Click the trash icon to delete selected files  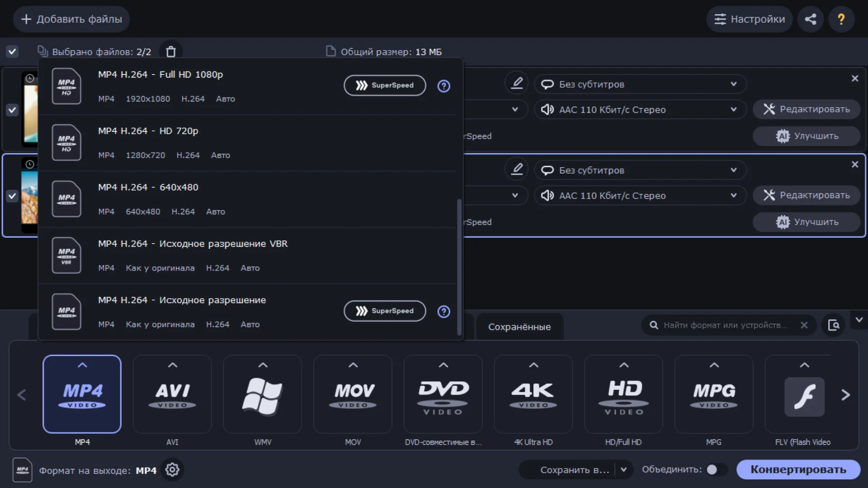point(170,52)
